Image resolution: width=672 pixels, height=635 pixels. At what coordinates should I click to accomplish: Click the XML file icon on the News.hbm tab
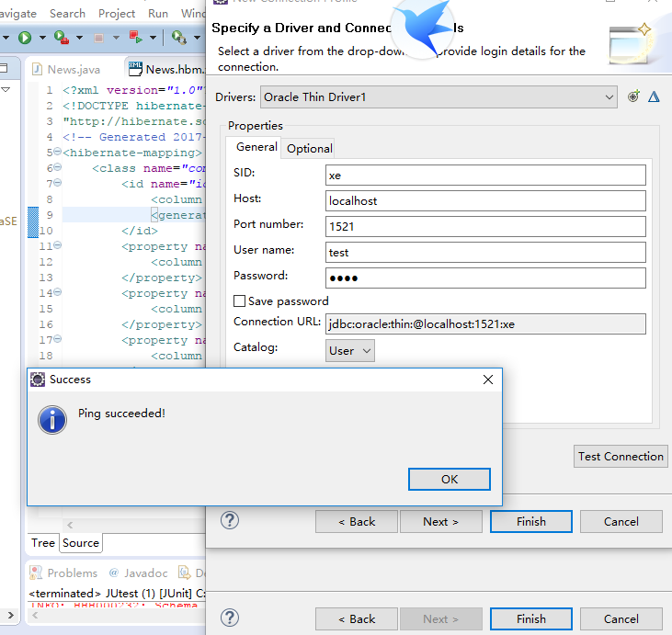[x=135, y=69]
